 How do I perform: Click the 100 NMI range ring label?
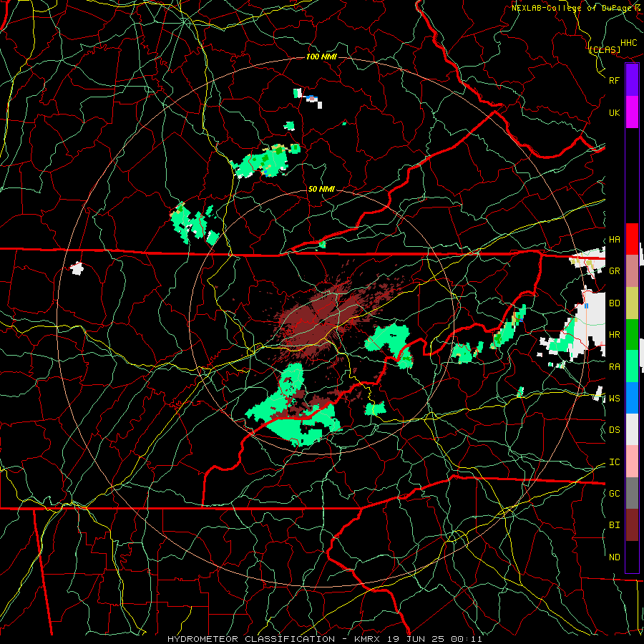click(321, 57)
